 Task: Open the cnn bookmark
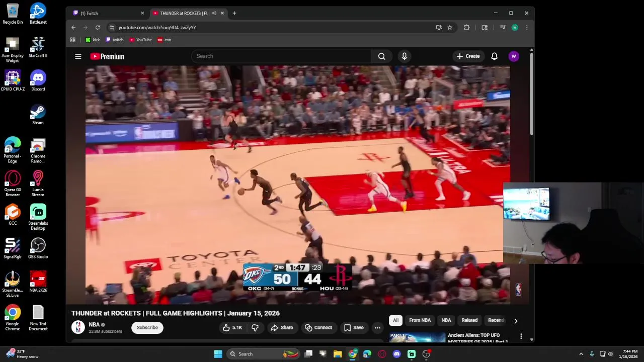click(x=165, y=40)
